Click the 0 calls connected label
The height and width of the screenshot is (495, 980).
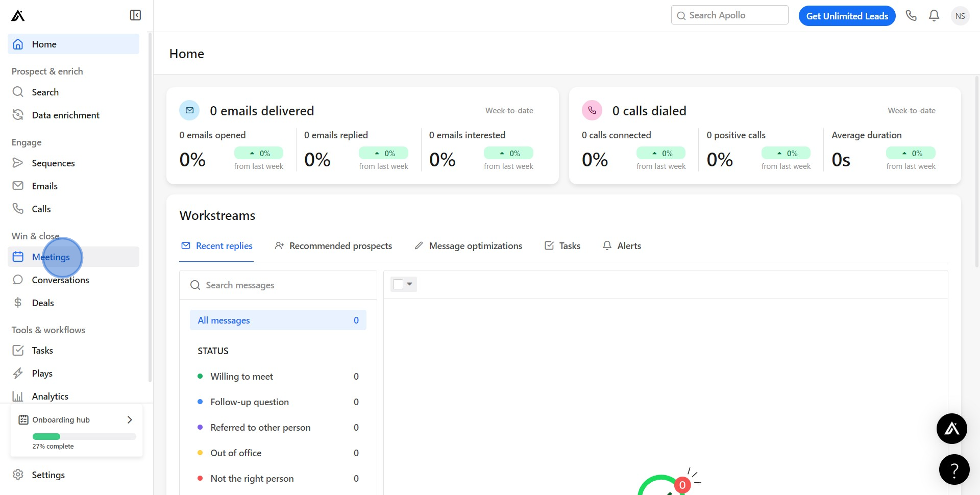point(616,135)
